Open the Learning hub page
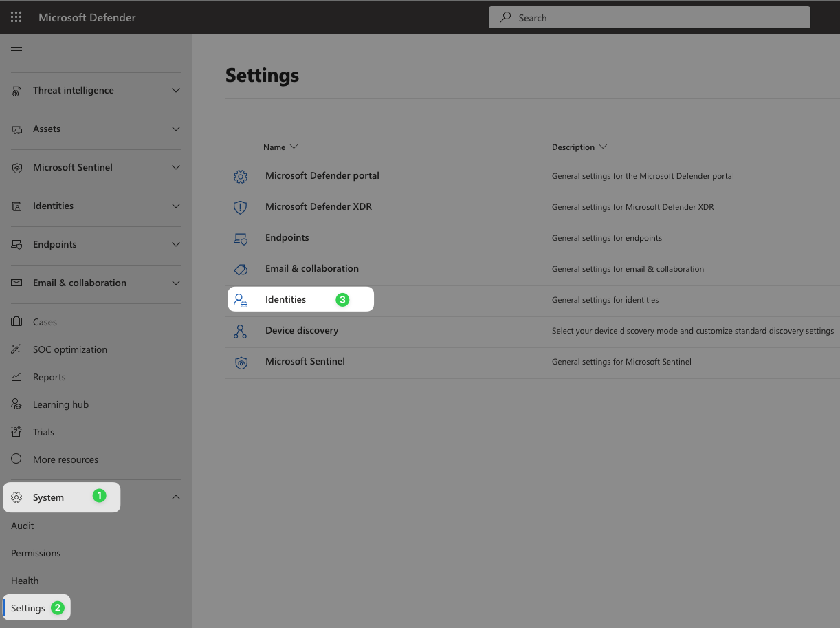The width and height of the screenshot is (840, 628). tap(60, 404)
